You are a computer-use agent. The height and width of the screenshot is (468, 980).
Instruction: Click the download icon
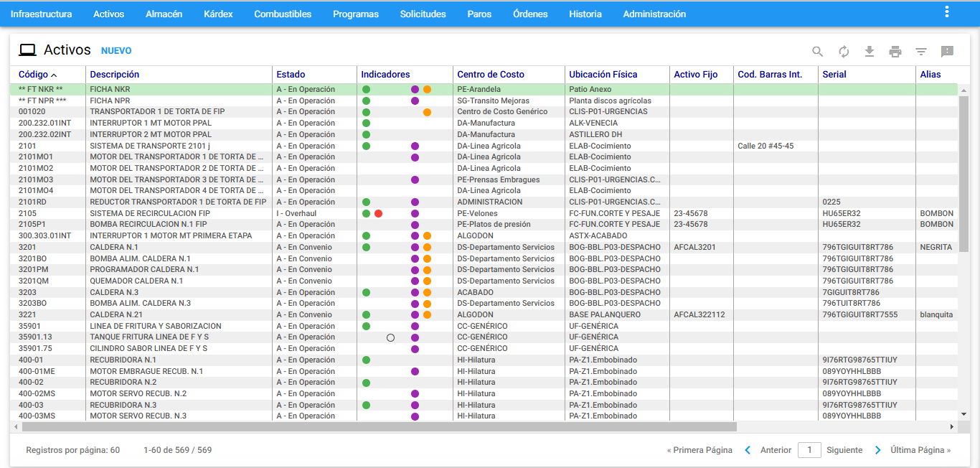[870, 51]
